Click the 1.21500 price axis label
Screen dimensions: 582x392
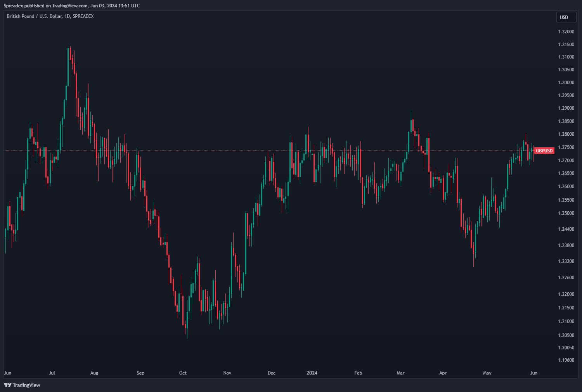[x=566, y=308]
